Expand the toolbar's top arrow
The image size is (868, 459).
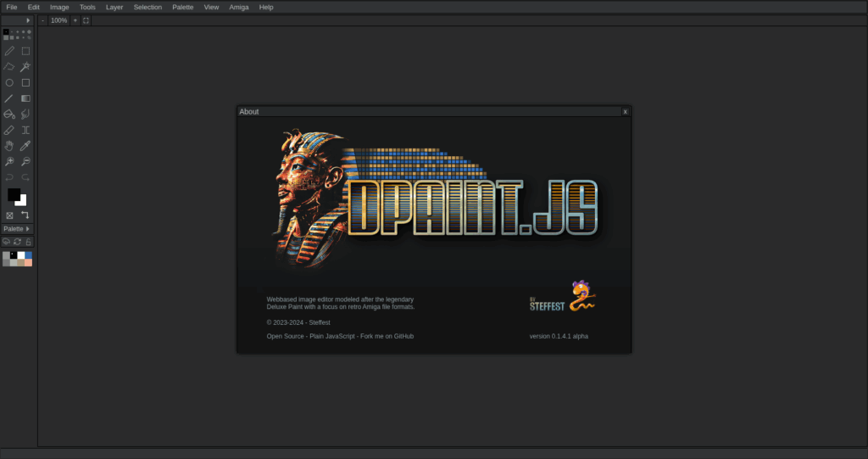28,20
